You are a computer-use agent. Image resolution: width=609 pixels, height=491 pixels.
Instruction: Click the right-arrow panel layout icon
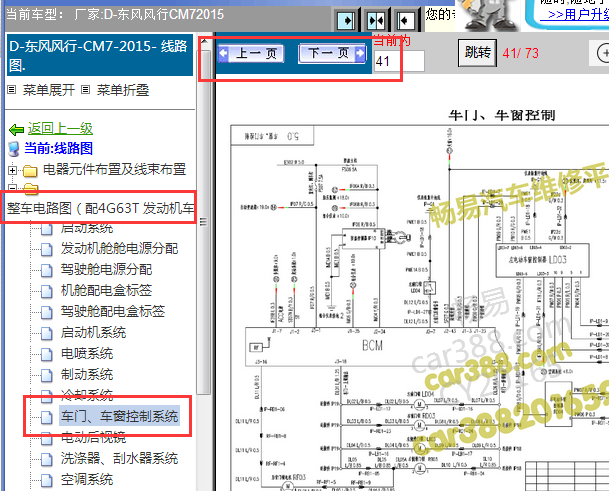tap(345, 20)
